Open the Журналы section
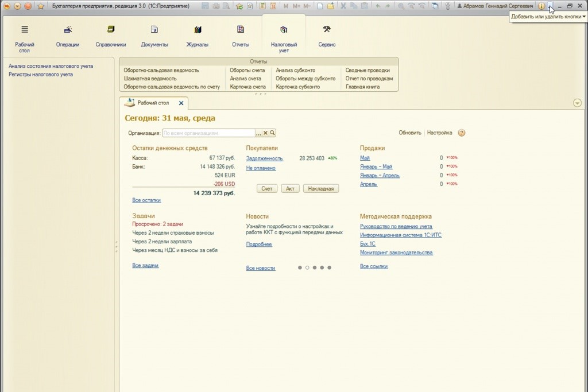588x392 pixels. click(x=197, y=35)
